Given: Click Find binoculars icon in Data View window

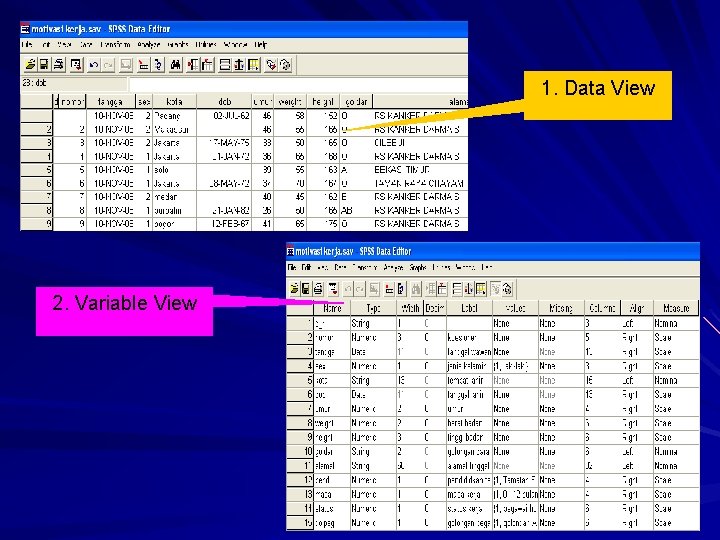Looking at the screenshot, I should click(x=175, y=65).
